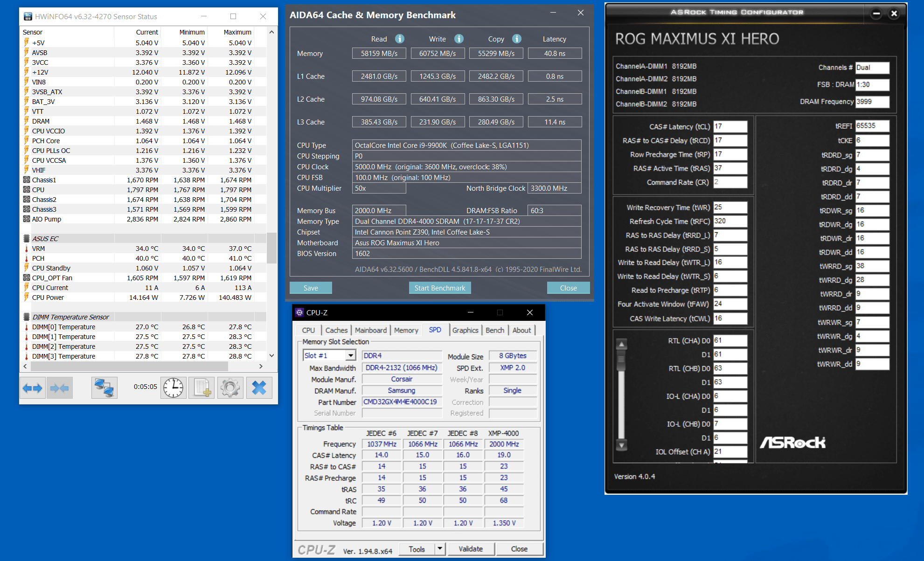This screenshot has width=924, height=561.
Task: Click ASRock timing list scrollbar thumb
Action: coord(621,361)
